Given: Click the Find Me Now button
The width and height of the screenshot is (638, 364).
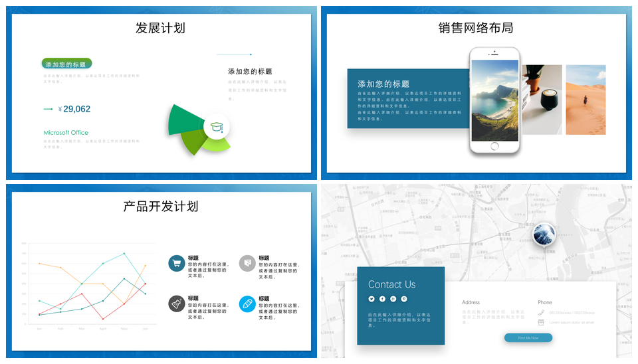Looking at the screenshot, I should (x=528, y=337).
